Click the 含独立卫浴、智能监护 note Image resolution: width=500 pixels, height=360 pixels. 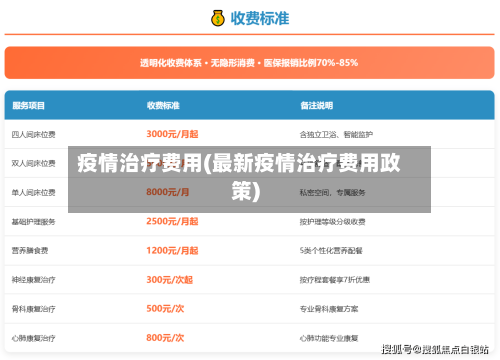(336, 134)
